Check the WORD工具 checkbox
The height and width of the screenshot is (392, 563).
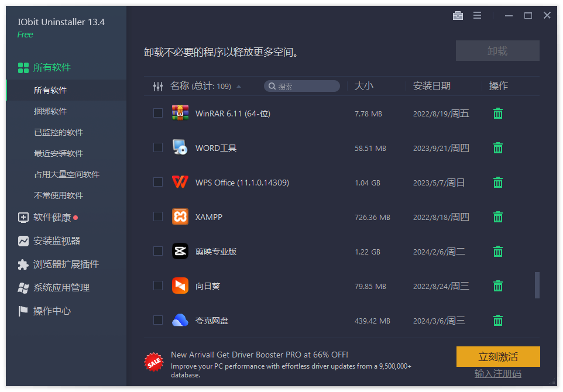158,147
